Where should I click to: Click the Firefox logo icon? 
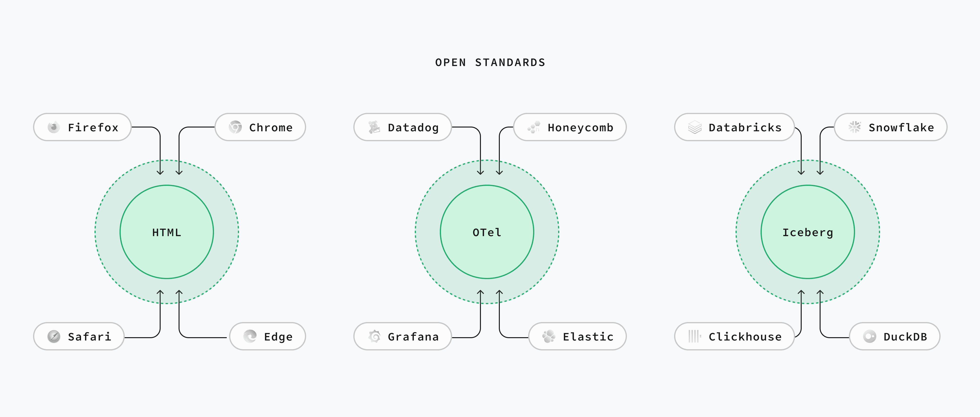point(54,127)
